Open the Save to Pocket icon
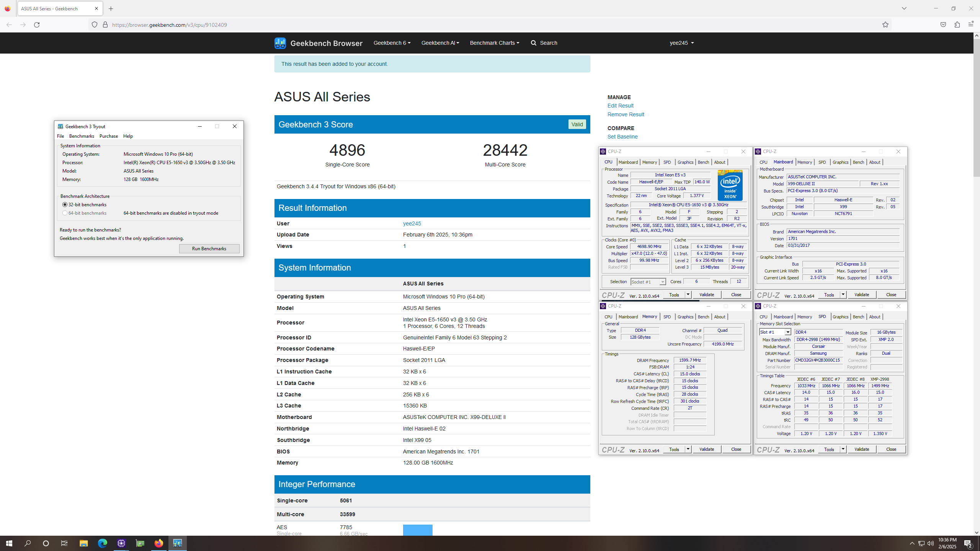Screen dimensions: 980x551 point(943,25)
